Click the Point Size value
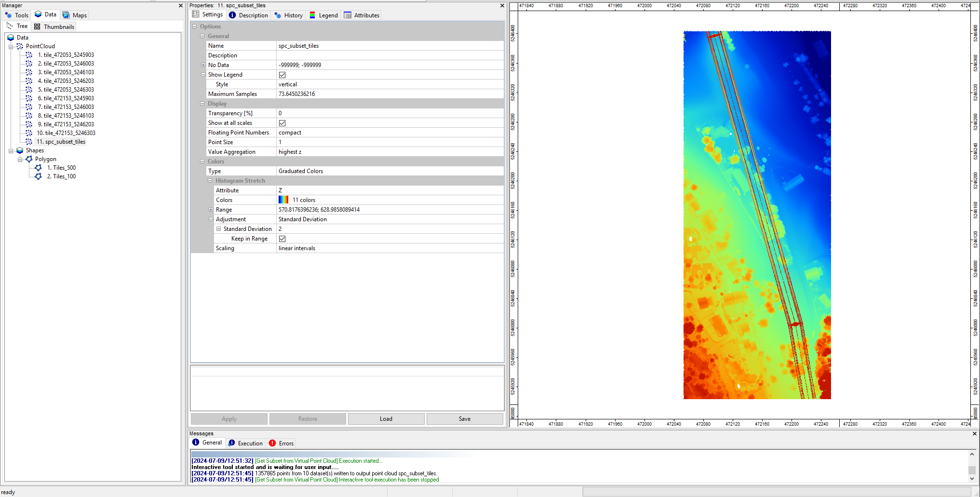The image size is (980, 497). (390, 142)
